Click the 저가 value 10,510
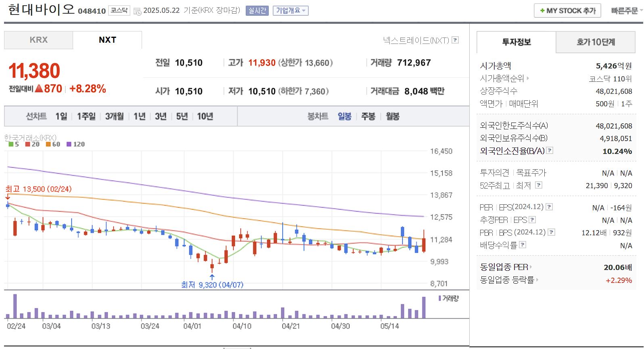Image resolution: width=644 pixels, height=349 pixels. coord(262,91)
